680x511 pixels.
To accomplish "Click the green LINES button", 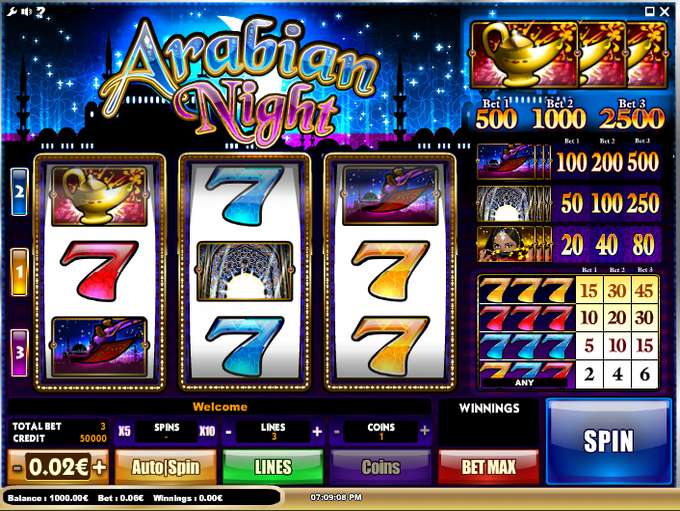I will (x=273, y=467).
